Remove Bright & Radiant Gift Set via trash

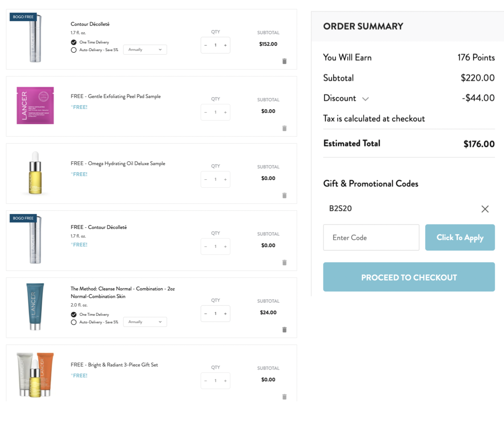coord(285,397)
